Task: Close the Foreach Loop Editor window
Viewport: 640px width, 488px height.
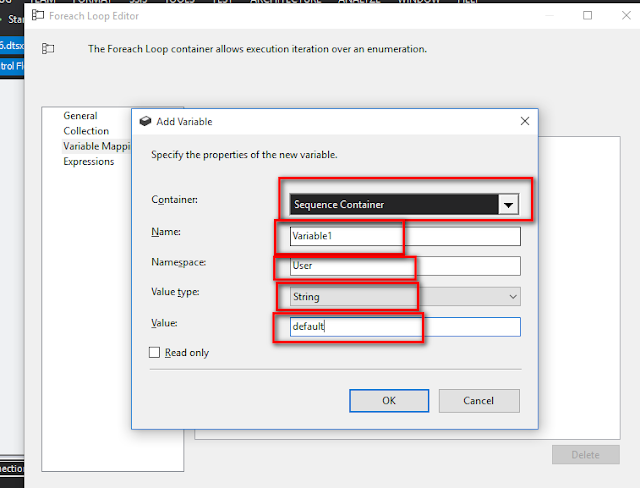Action: click(626, 16)
